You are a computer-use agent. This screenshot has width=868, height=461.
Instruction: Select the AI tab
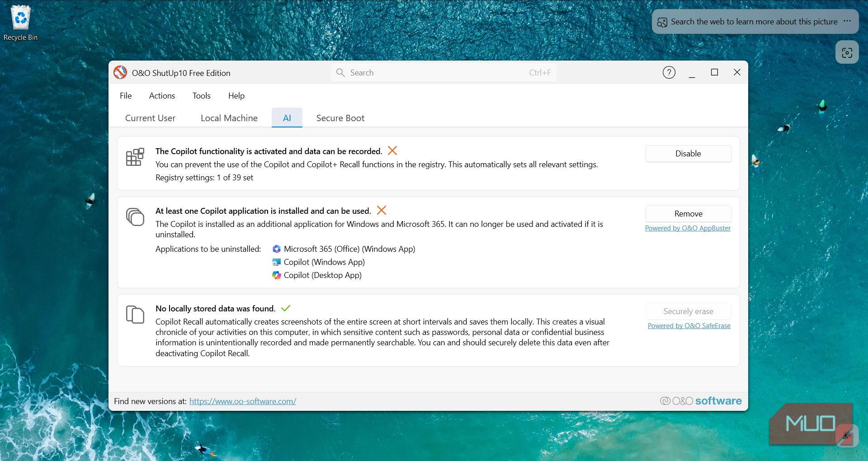point(287,118)
